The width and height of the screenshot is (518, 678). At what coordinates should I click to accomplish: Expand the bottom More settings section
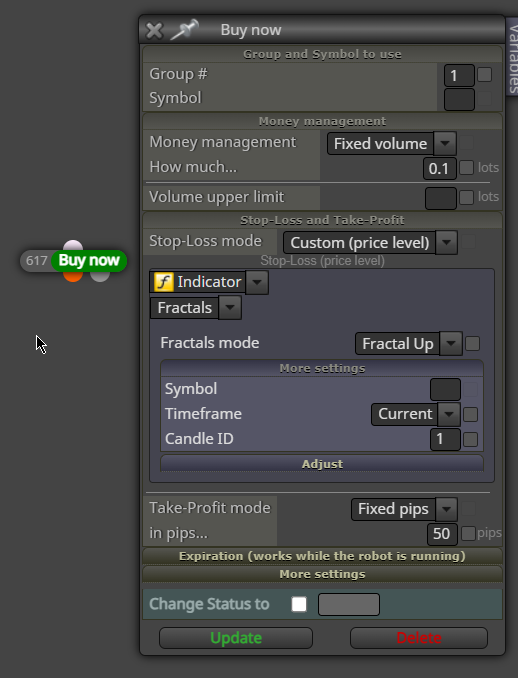[x=322, y=574]
